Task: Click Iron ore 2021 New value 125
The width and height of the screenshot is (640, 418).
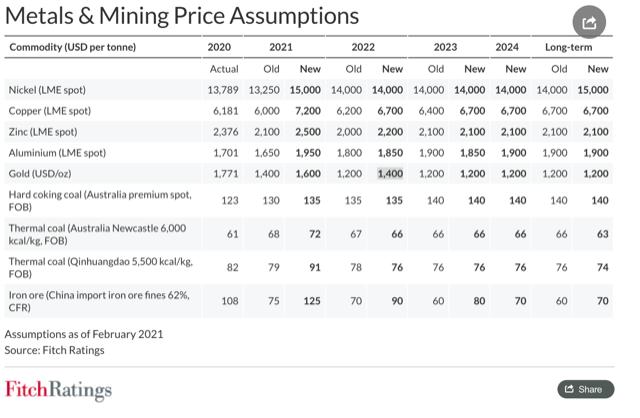Action: (312, 301)
